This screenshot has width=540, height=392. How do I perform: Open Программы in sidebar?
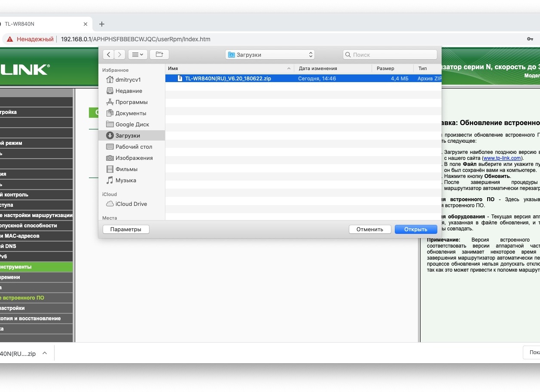[x=131, y=102]
